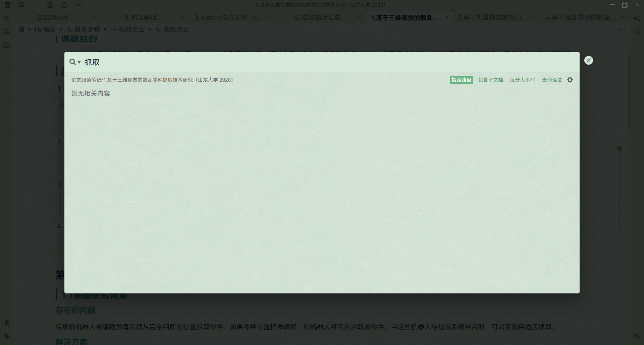Toggle the 包含子文档 option

491,80
